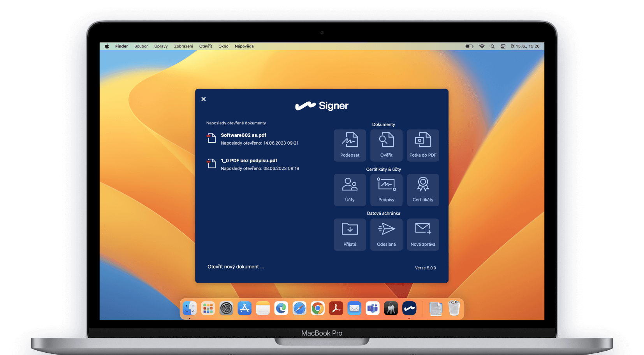This screenshot has width=644, height=355.
Task: Click the Odeslané sent messages icon
Action: click(386, 234)
